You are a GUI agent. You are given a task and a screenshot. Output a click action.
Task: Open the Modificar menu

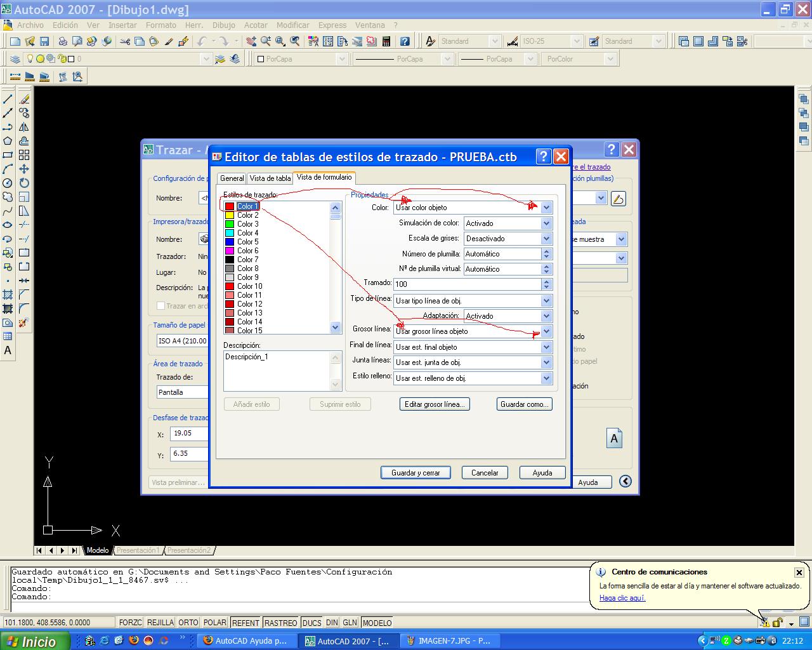tap(293, 25)
